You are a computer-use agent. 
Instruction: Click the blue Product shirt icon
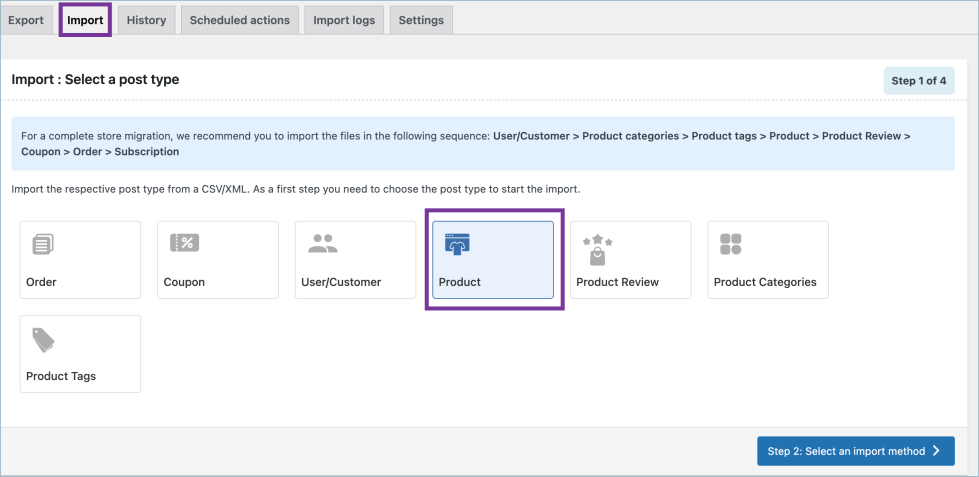pyautogui.click(x=457, y=243)
